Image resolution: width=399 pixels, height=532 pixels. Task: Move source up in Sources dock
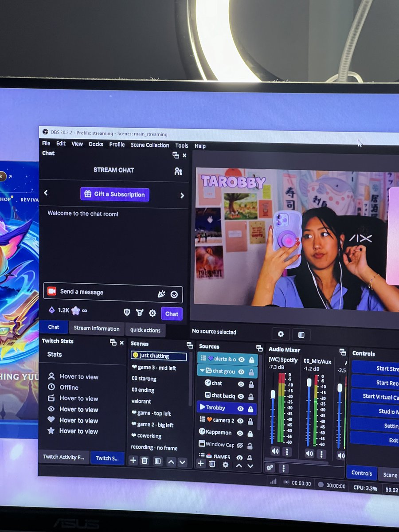click(x=239, y=465)
